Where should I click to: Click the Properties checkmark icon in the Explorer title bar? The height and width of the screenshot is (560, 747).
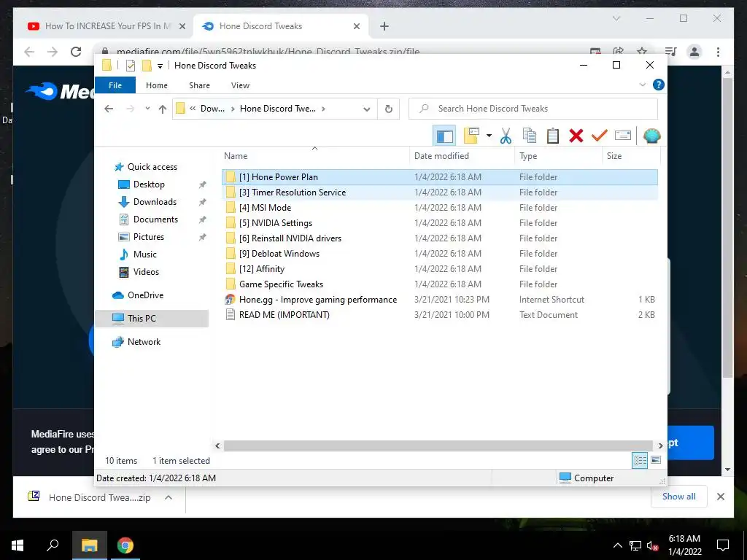(x=130, y=66)
